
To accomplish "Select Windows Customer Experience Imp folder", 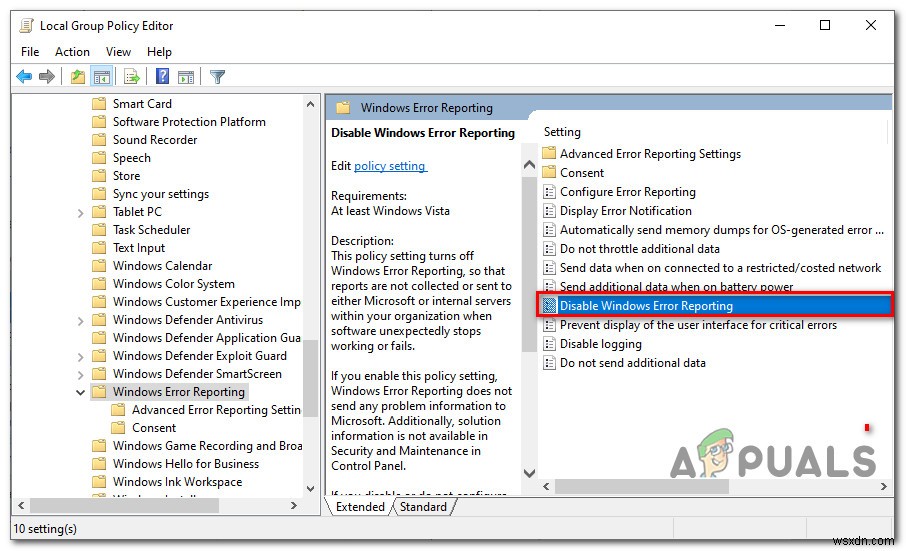I will point(206,302).
